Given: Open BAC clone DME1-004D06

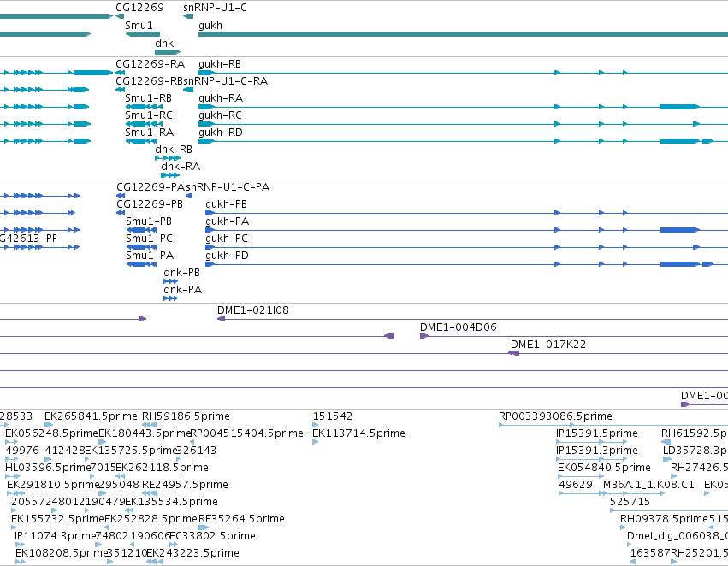Looking at the screenshot, I should tap(459, 327).
